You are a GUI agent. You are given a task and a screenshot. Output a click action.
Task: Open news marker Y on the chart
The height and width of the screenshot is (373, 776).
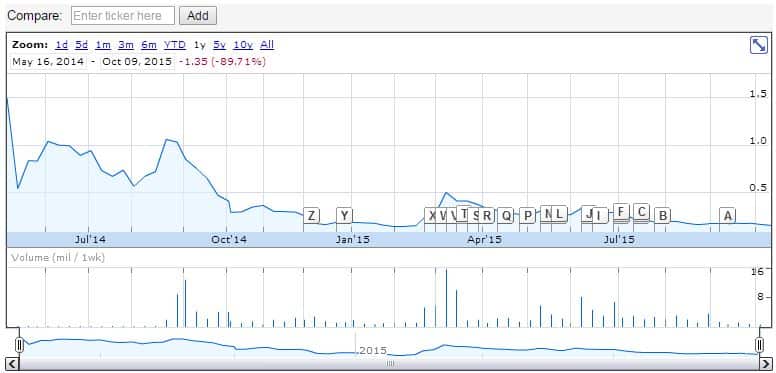(x=344, y=216)
